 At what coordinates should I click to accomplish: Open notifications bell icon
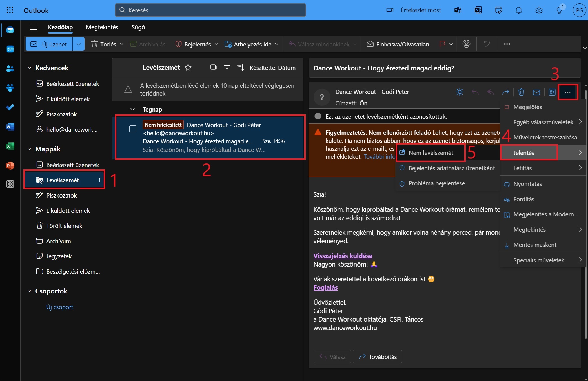pos(519,10)
